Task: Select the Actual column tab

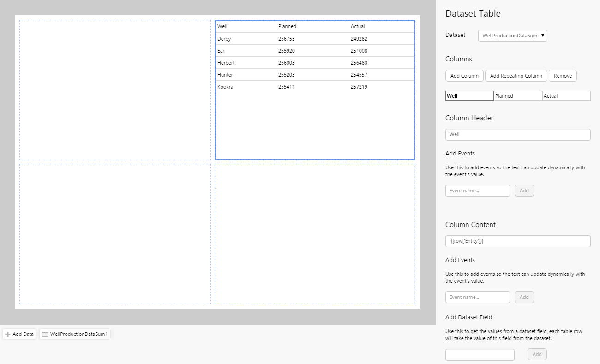Action: pyautogui.click(x=566, y=96)
